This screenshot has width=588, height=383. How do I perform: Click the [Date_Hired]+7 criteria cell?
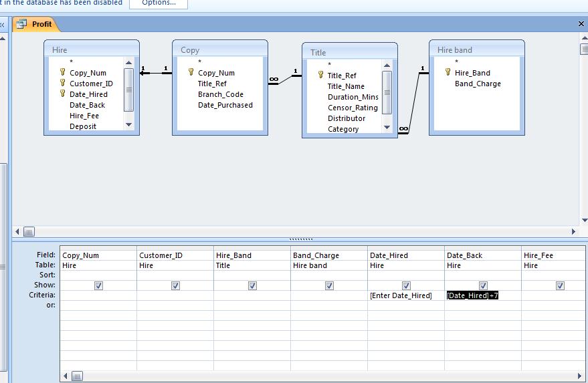coord(483,295)
